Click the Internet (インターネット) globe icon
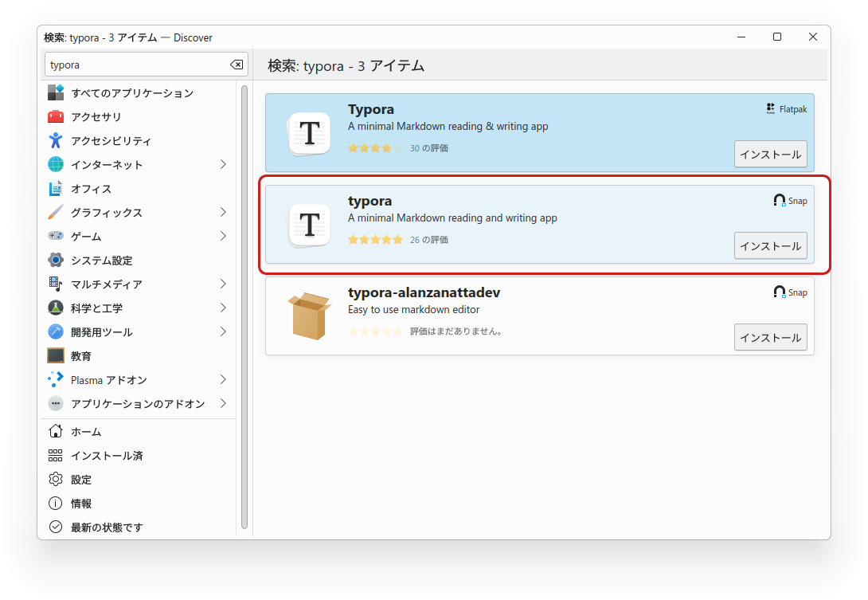This screenshot has width=868, height=600. point(56,165)
